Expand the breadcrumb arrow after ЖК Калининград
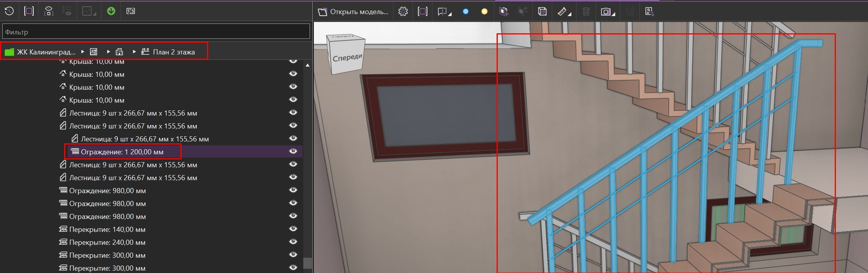This screenshot has width=868, height=273. 83,52
